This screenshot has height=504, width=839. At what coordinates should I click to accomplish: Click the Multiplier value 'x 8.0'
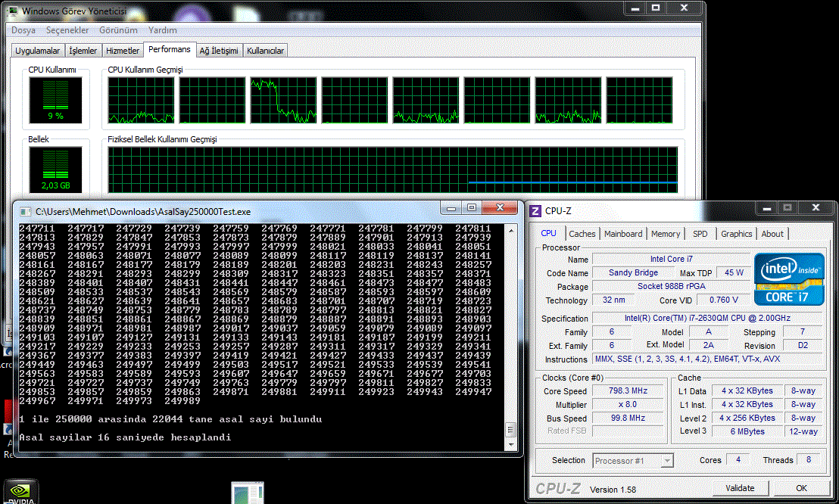coord(628,404)
